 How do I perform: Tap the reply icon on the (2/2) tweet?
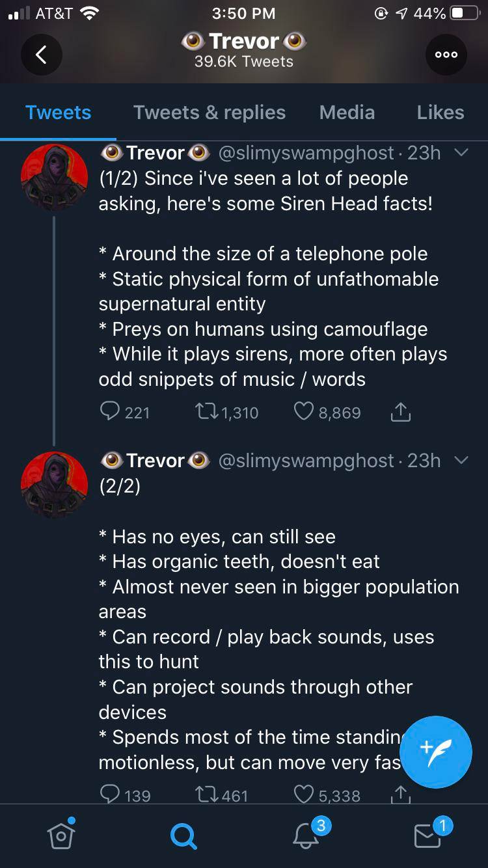click(108, 794)
